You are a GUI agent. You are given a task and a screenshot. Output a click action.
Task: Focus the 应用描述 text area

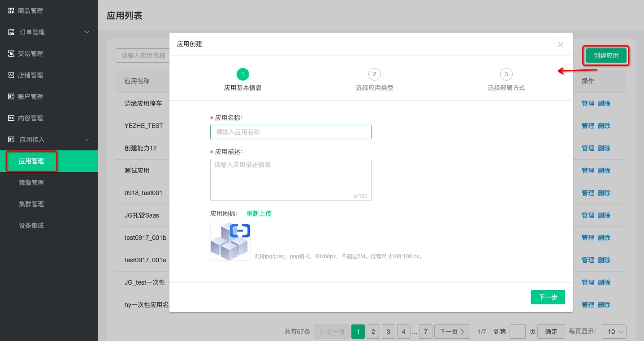click(291, 180)
